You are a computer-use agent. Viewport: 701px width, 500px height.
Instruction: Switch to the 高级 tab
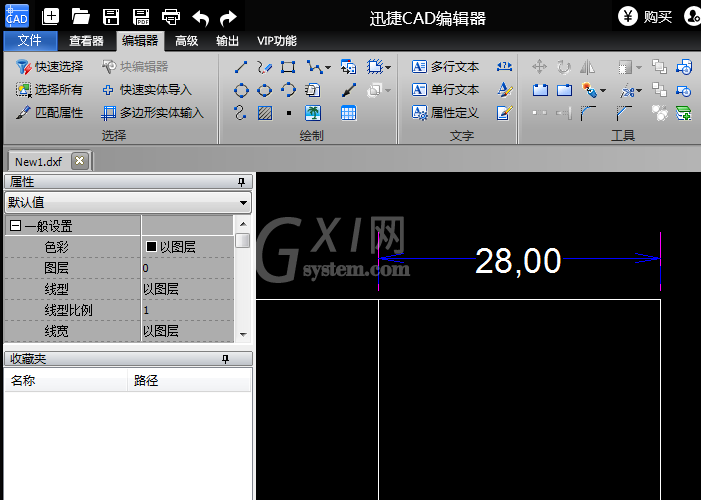pos(186,41)
